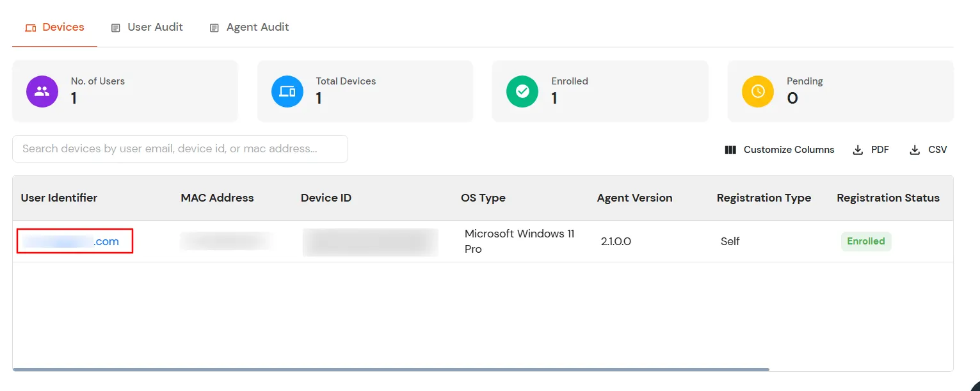Click the green Enrolled checkmark icon
The width and height of the screenshot is (980, 391).
[x=522, y=92]
